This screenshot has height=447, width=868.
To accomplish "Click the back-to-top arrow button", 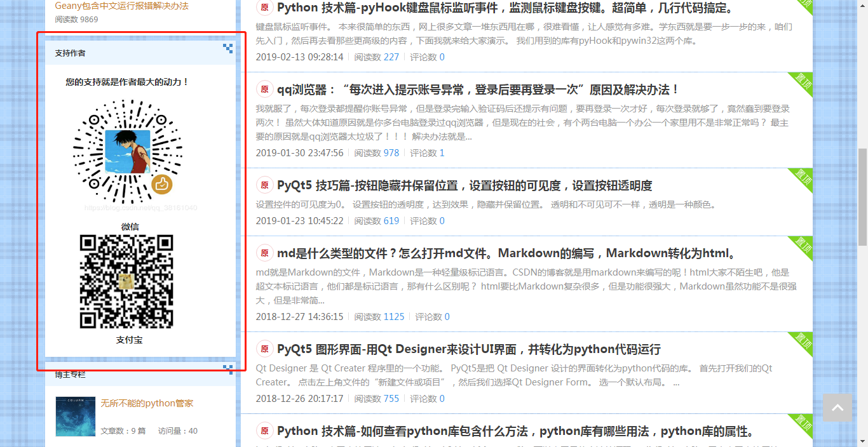I will coord(837,408).
